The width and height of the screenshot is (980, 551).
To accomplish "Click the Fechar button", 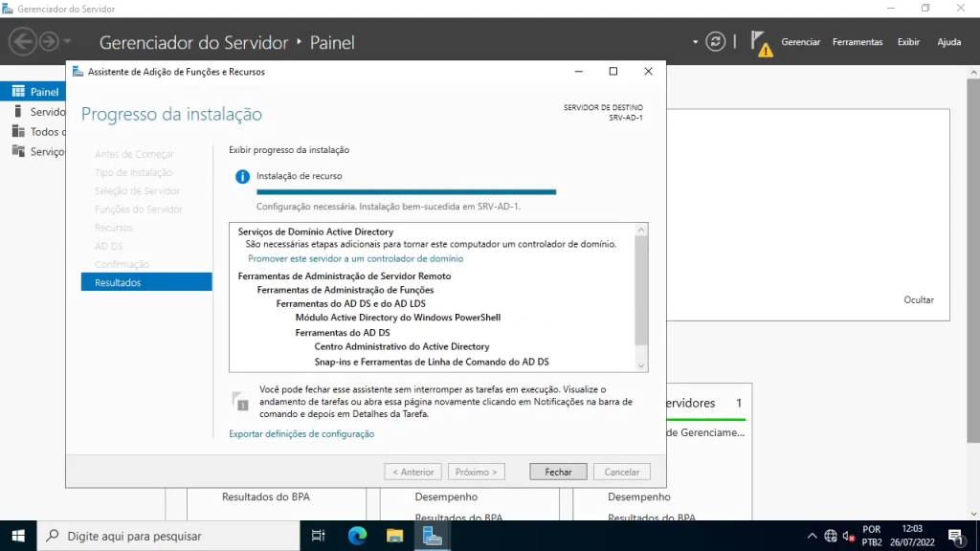I will (558, 472).
